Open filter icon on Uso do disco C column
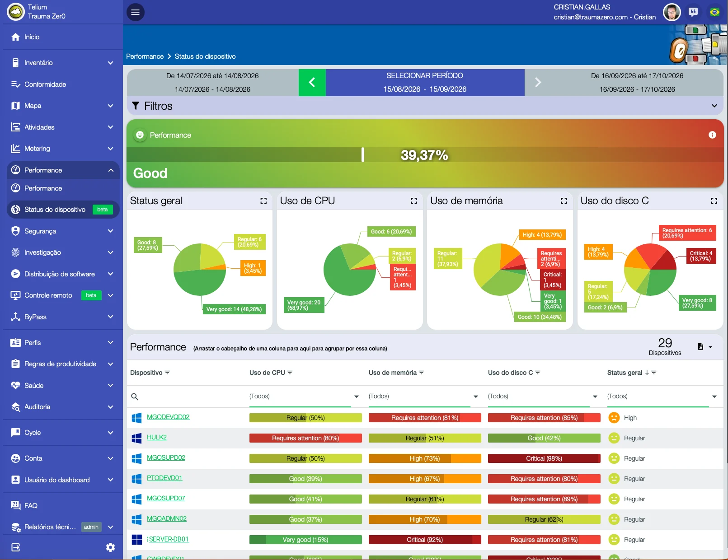Viewport: 728px width, 560px height. pyautogui.click(x=538, y=373)
